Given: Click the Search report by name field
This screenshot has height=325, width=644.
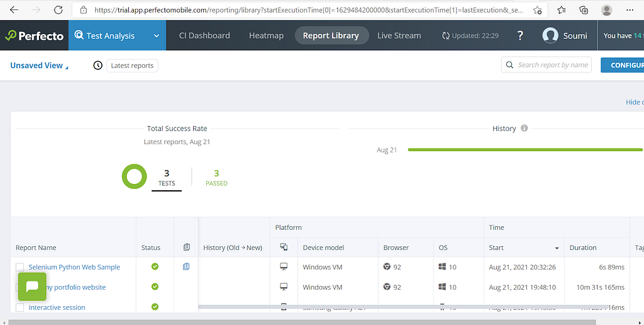Looking at the screenshot, I should tap(547, 65).
